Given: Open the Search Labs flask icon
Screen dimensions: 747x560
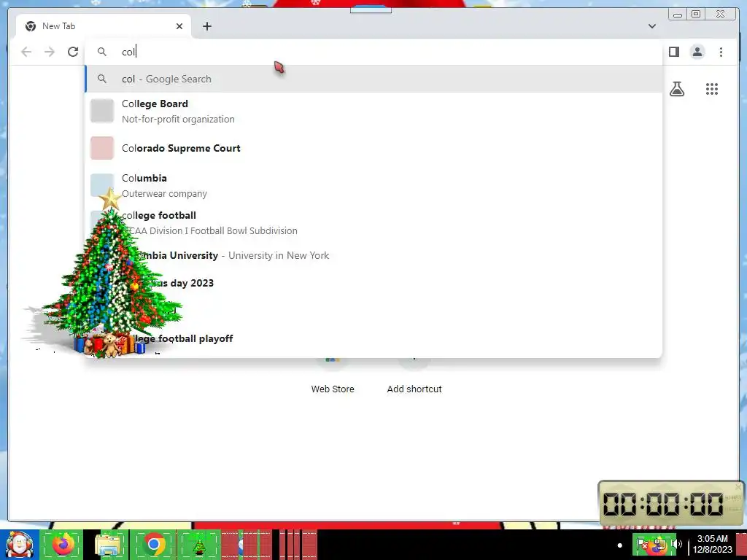Looking at the screenshot, I should [676, 89].
